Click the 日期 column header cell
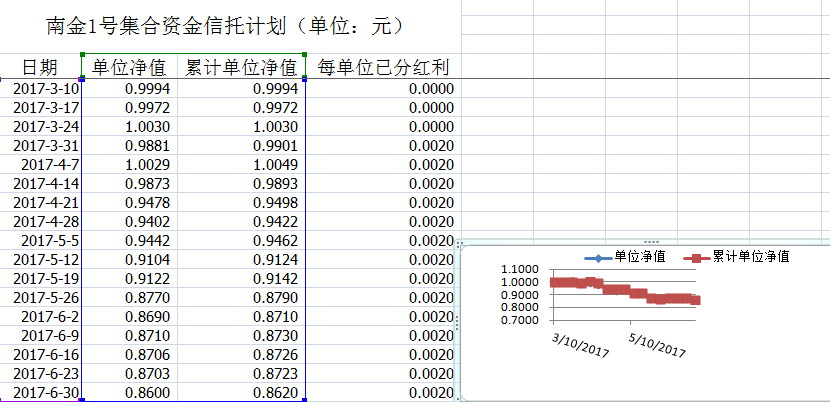The image size is (830, 402). pos(40,68)
